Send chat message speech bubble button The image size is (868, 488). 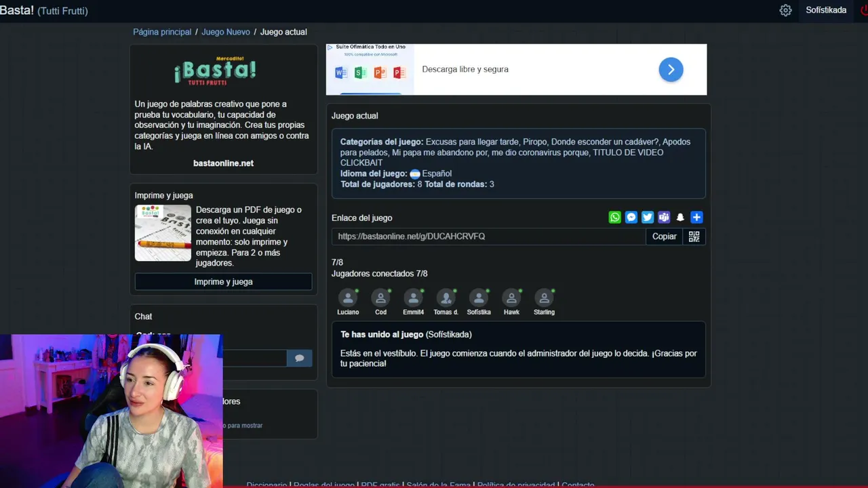coord(300,358)
